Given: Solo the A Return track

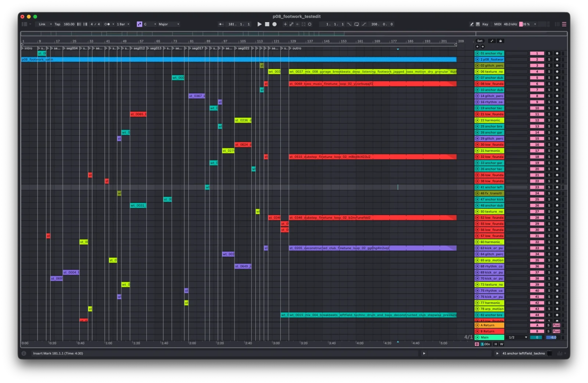Looking at the screenshot, I should click(x=548, y=325).
